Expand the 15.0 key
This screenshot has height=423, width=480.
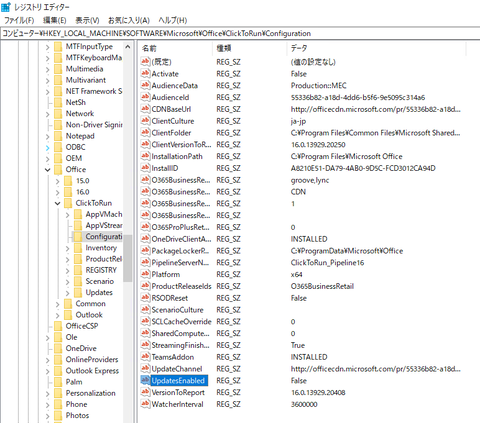point(57,181)
